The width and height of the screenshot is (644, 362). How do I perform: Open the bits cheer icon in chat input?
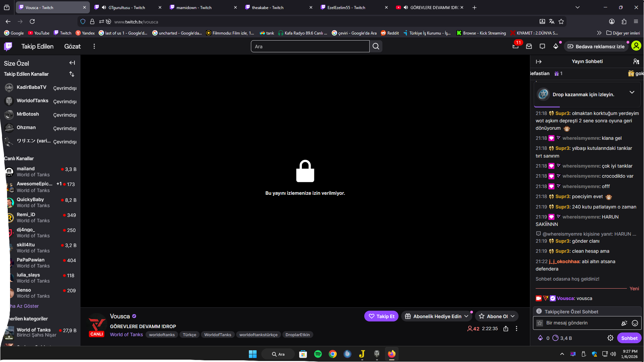(624, 323)
